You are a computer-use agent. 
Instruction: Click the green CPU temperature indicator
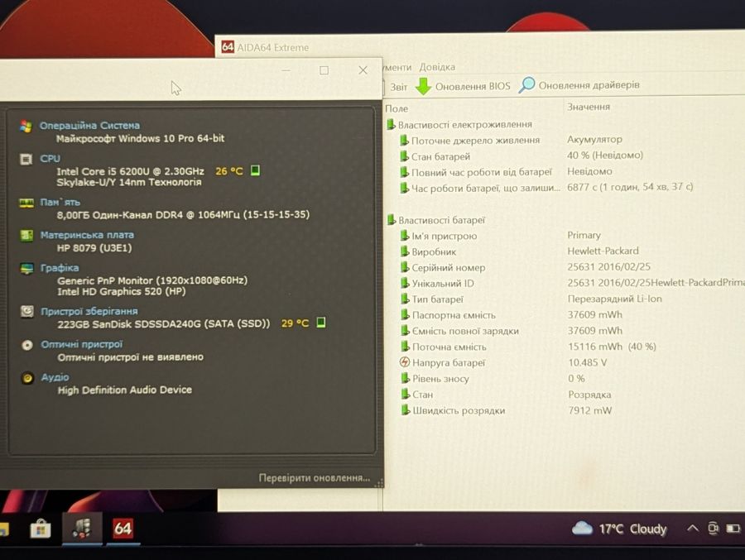(x=255, y=170)
